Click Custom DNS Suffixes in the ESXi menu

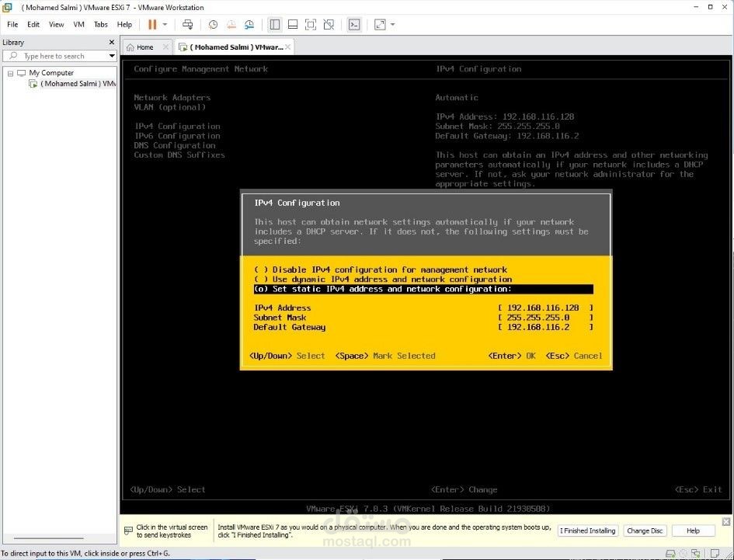click(179, 155)
